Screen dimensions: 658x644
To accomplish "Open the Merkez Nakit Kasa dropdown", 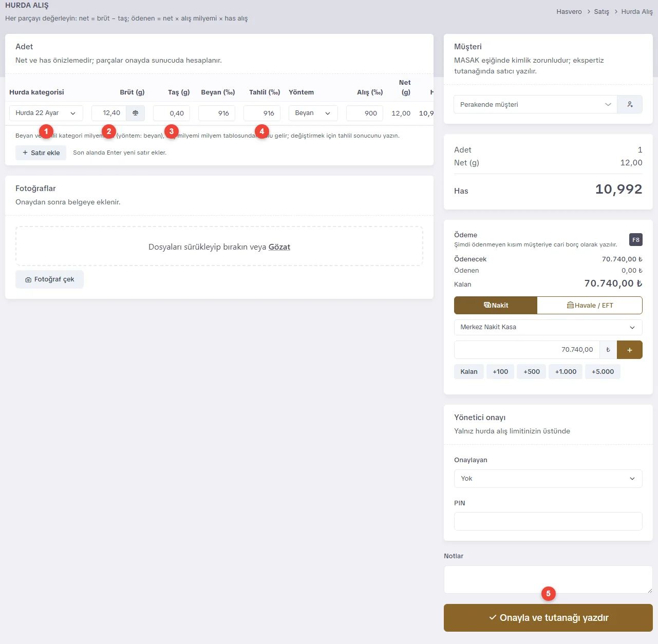I will pyautogui.click(x=548, y=327).
